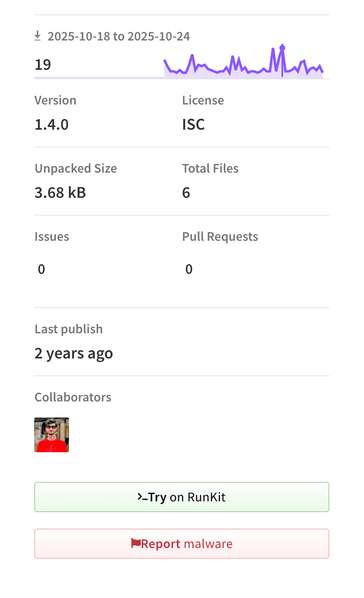Open the Issues count of 0
Screen dimensions: 364x598
point(41,269)
